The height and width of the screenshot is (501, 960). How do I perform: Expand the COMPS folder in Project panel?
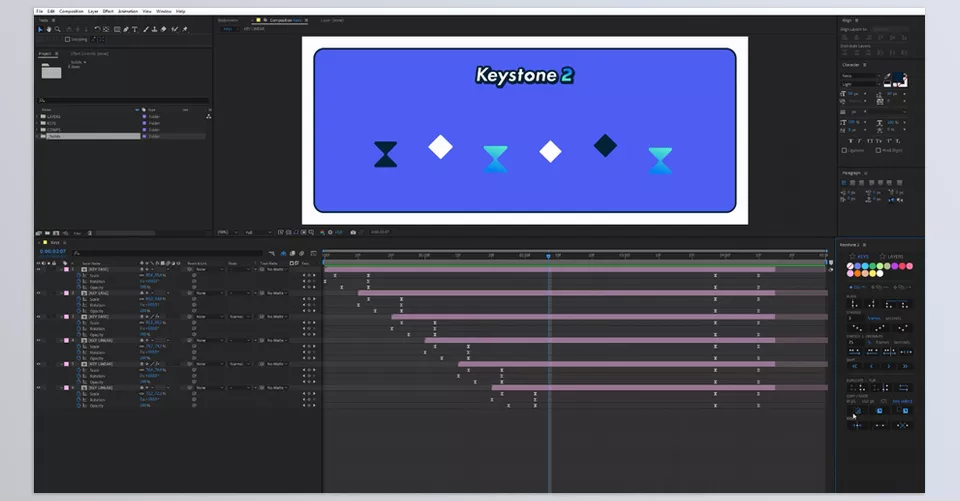click(37, 130)
